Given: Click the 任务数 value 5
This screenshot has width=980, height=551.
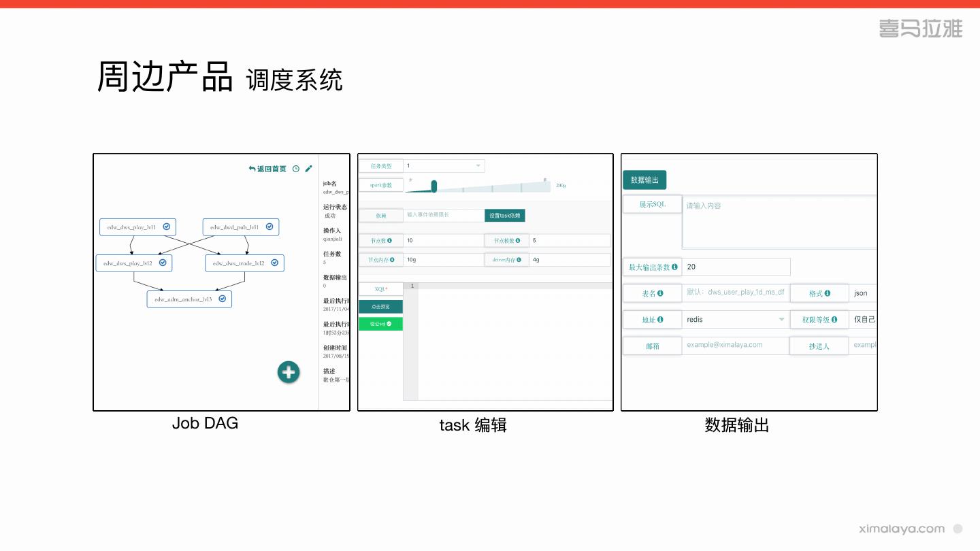Looking at the screenshot, I should tap(325, 262).
